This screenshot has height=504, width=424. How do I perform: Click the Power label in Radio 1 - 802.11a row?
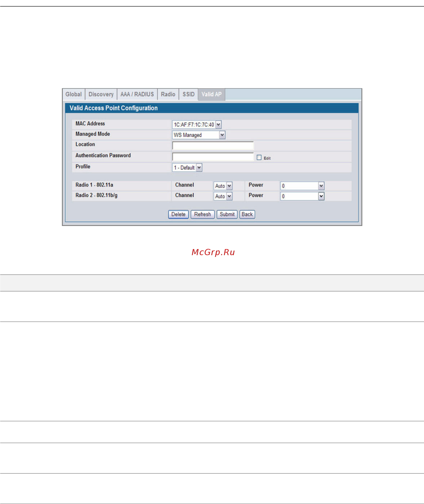[256, 185]
